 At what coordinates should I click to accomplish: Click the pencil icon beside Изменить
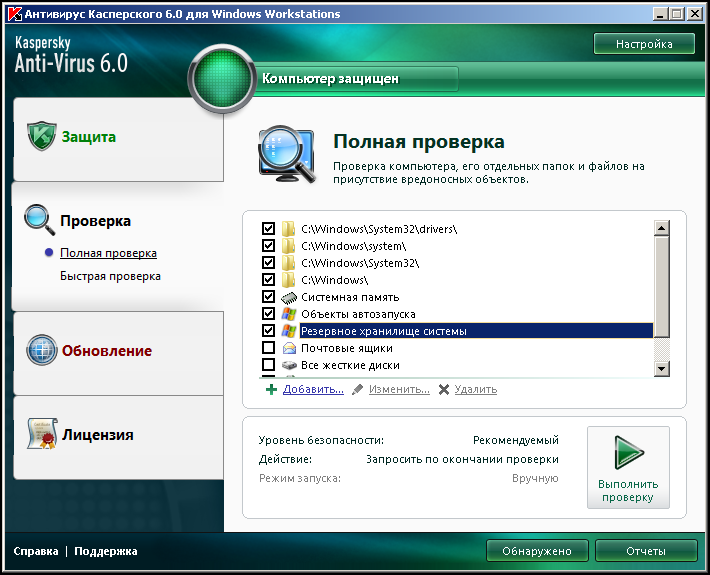(358, 389)
